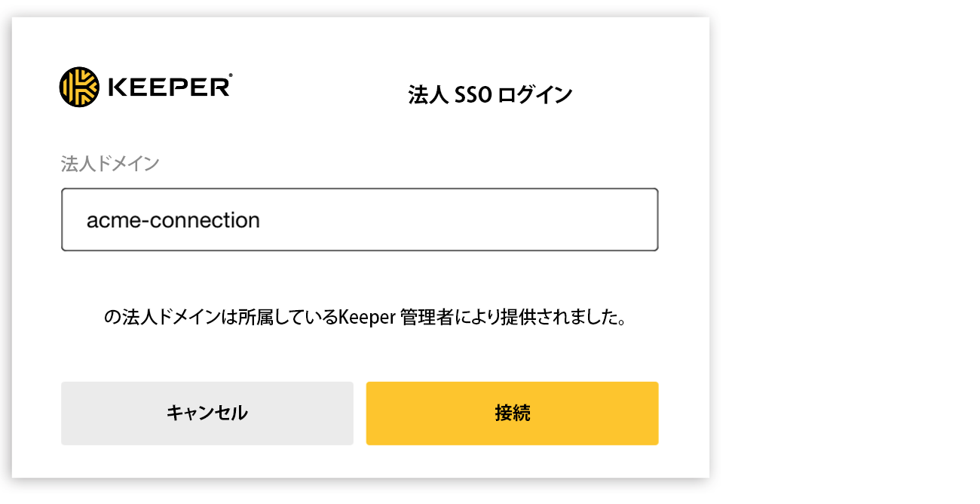Screen dimensions: 980x504
Task: Click the KEEPER wordmark text
Action: 167,88
